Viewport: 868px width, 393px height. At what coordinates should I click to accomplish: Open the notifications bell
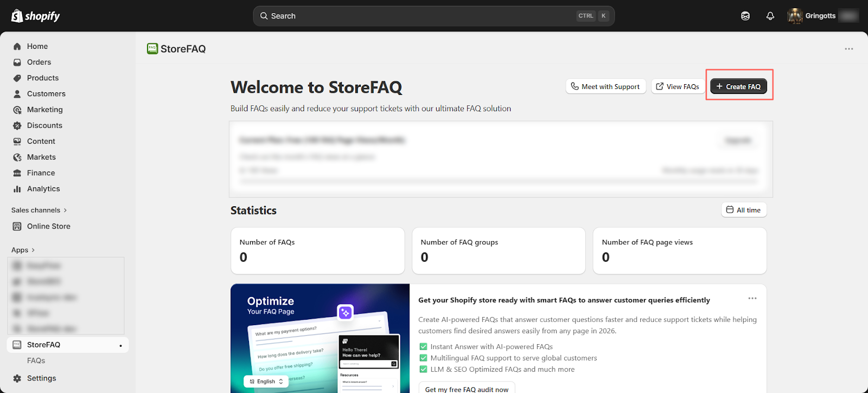[x=770, y=16]
